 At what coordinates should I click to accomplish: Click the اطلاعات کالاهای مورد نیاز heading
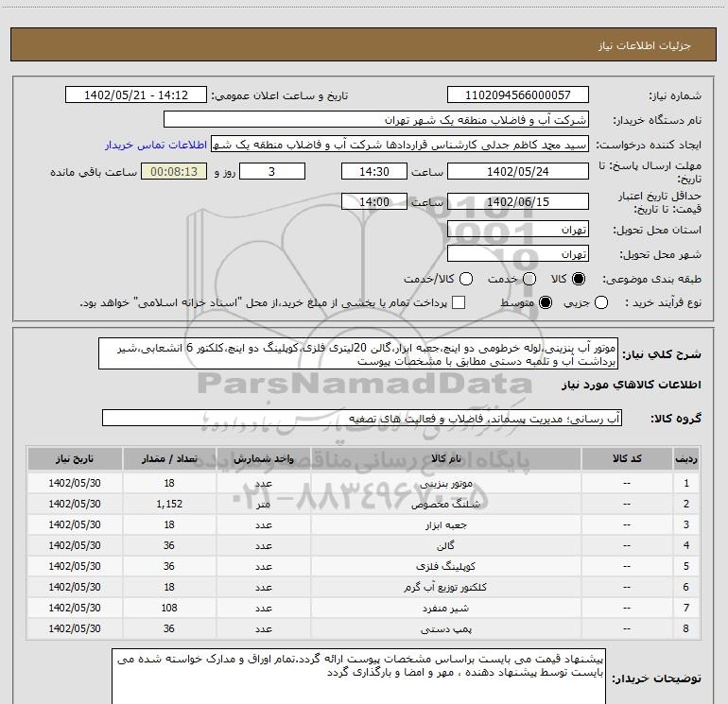[632, 385]
